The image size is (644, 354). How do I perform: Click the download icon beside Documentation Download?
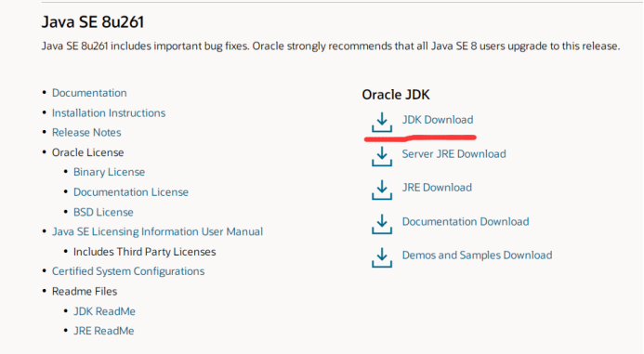pyautogui.click(x=382, y=224)
